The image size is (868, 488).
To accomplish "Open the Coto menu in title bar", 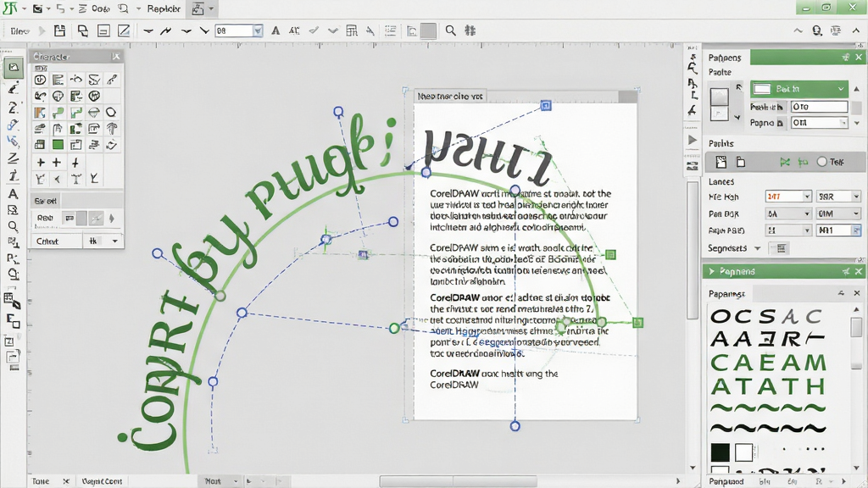I will [101, 8].
